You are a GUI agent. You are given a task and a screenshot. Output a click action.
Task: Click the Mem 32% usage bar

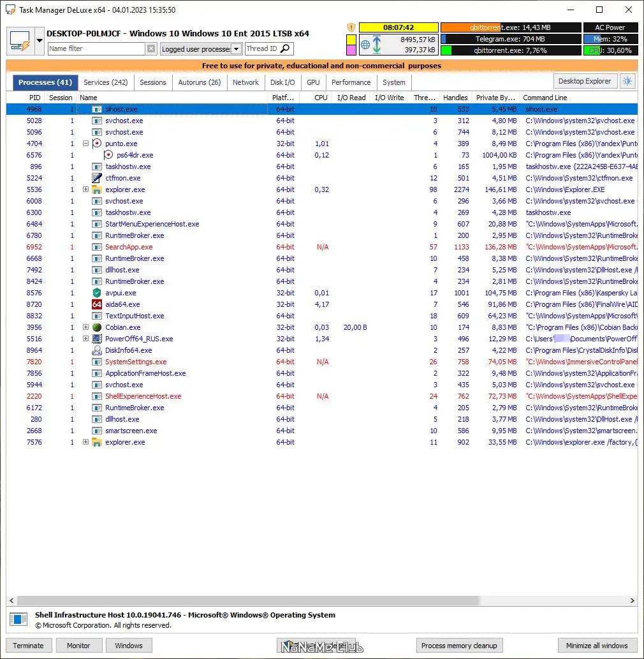(x=610, y=39)
